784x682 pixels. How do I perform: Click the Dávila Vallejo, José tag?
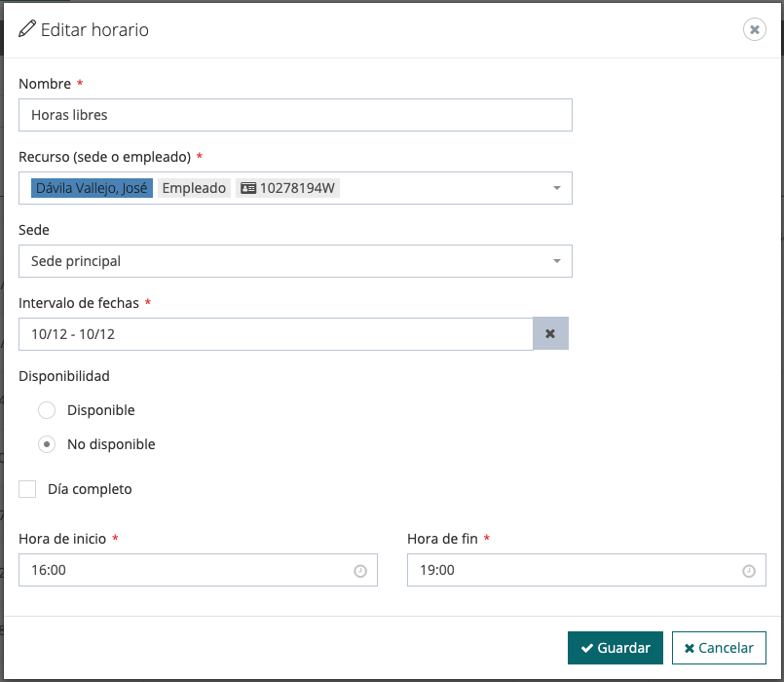tap(91, 188)
